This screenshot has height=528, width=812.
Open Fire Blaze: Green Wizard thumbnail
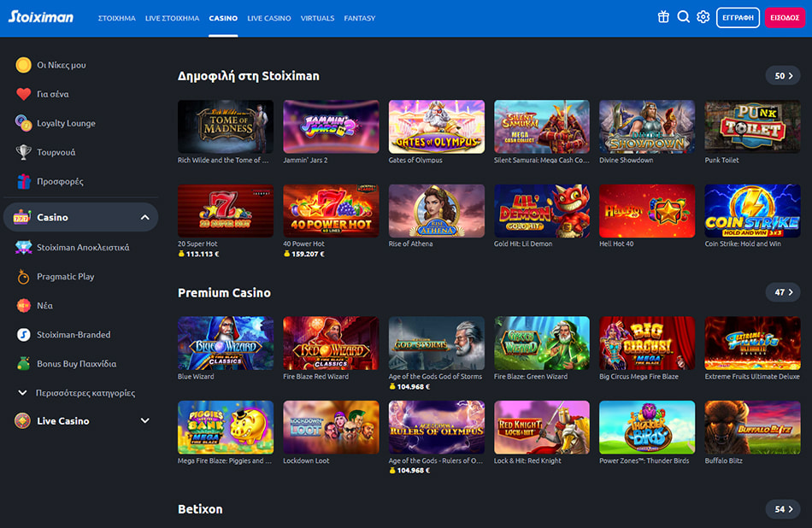[542, 343]
